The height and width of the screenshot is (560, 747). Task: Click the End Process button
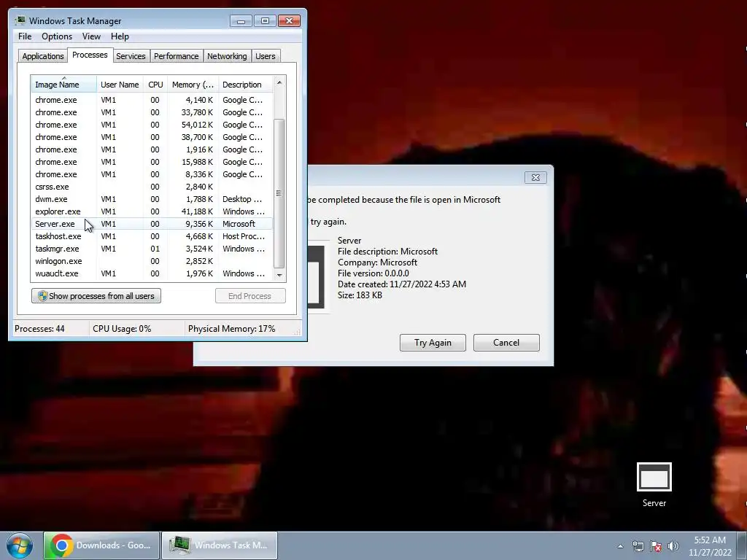pyautogui.click(x=250, y=296)
